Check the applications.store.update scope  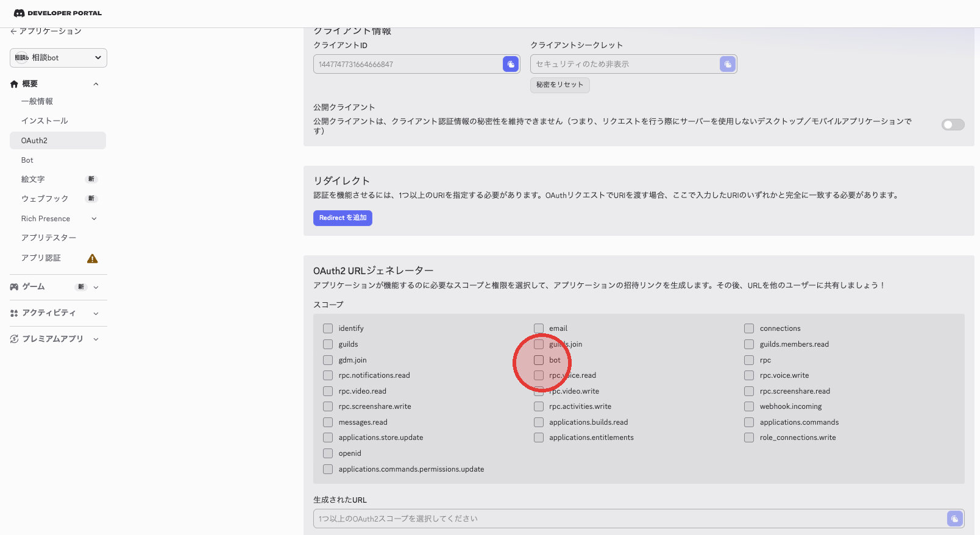pos(328,438)
